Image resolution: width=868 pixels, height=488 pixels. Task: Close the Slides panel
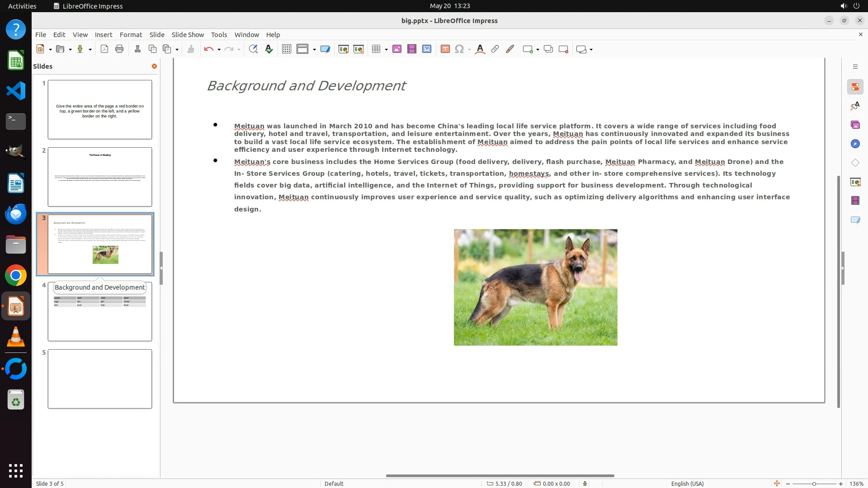(x=154, y=66)
